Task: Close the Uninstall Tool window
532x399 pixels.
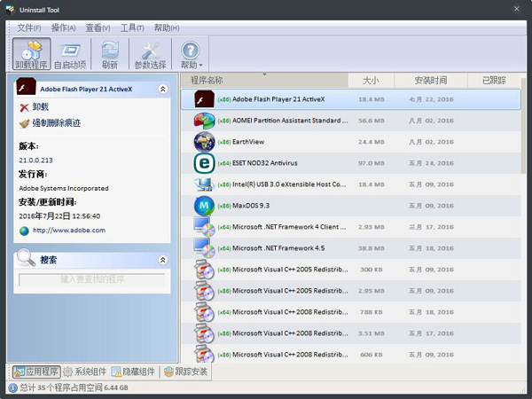Action: (516, 9)
